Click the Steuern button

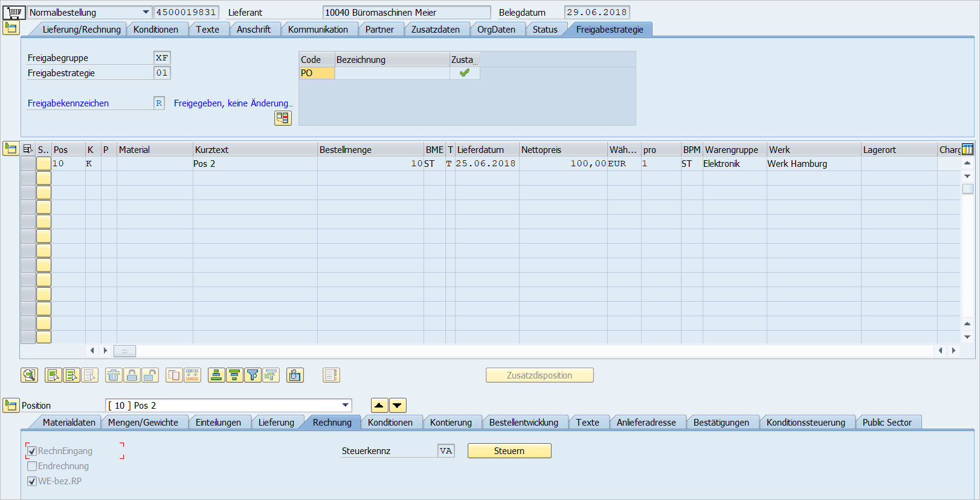pos(509,451)
